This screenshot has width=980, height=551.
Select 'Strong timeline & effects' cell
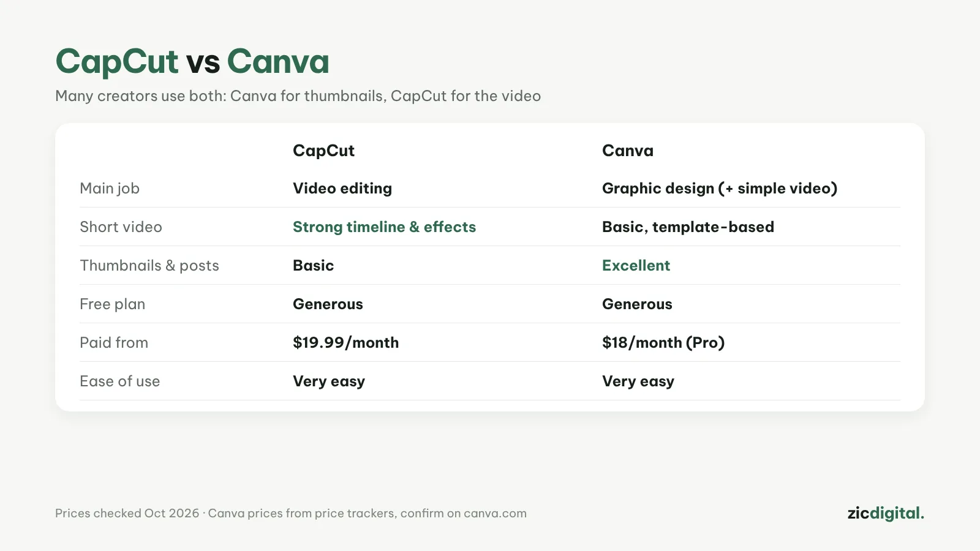(384, 227)
